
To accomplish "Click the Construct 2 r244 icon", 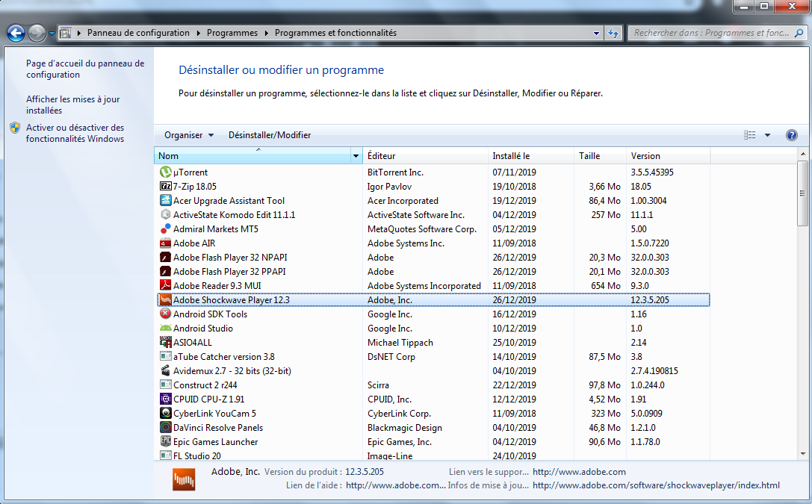I will pos(165,385).
